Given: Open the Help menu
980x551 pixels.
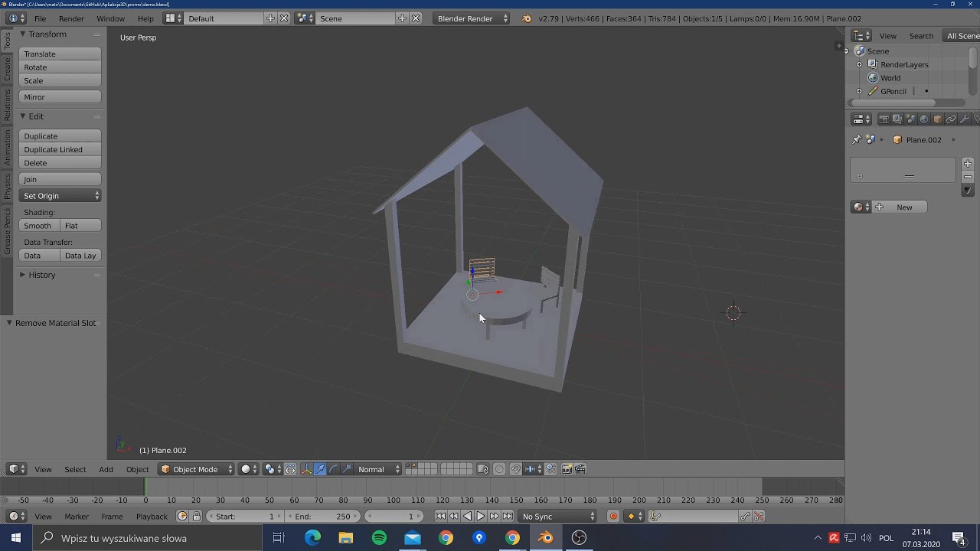Looking at the screenshot, I should [145, 18].
